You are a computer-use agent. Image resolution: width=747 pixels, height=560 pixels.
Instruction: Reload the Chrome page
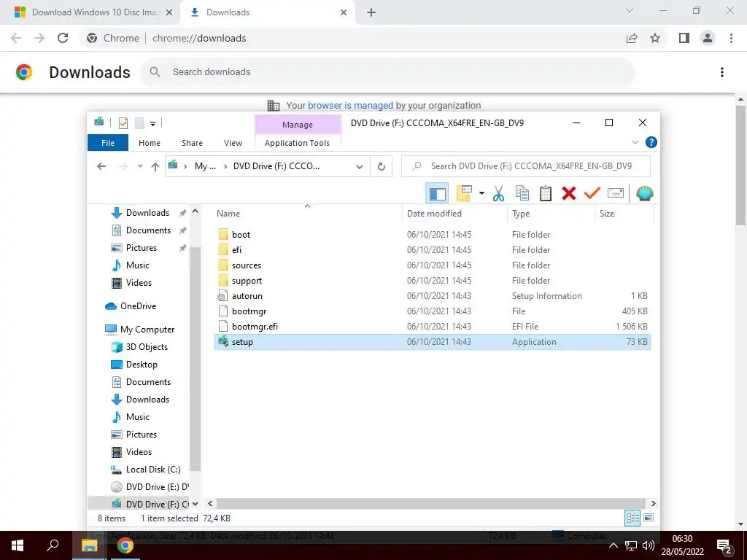coord(63,38)
